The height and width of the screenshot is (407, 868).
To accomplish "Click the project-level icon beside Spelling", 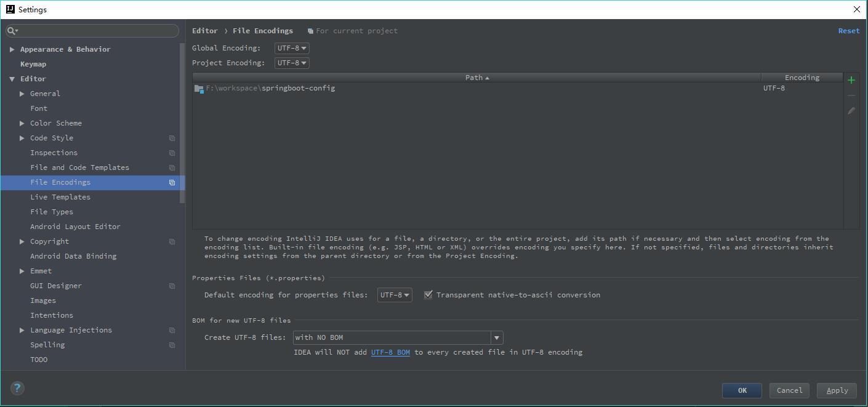I will tap(172, 345).
